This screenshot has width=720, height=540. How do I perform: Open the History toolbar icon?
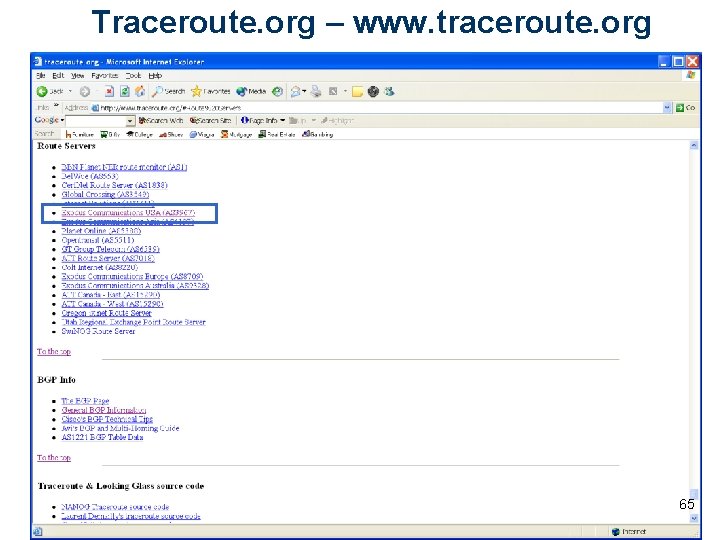(x=277, y=91)
